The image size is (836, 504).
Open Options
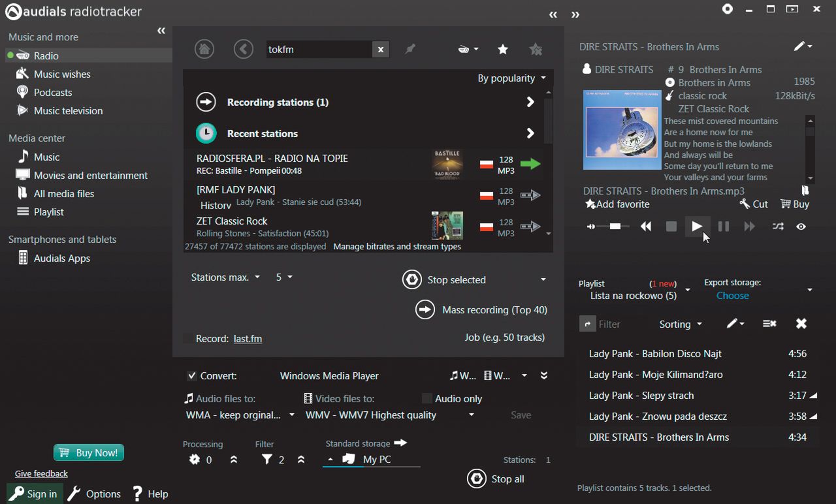point(95,494)
